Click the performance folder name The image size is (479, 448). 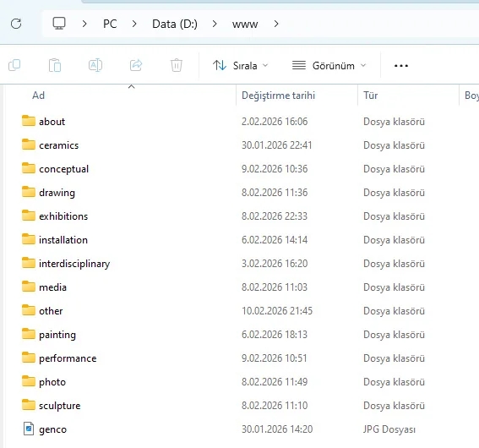[x=68, y=358]
